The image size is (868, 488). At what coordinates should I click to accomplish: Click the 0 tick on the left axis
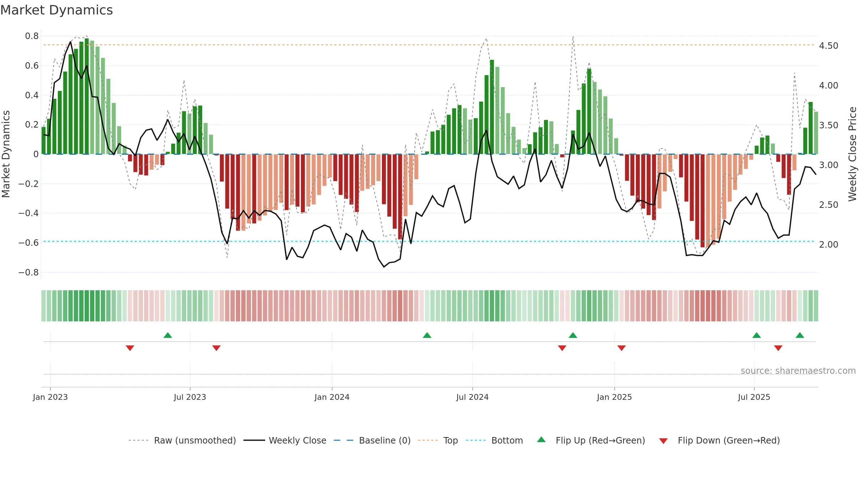point(36,154)
